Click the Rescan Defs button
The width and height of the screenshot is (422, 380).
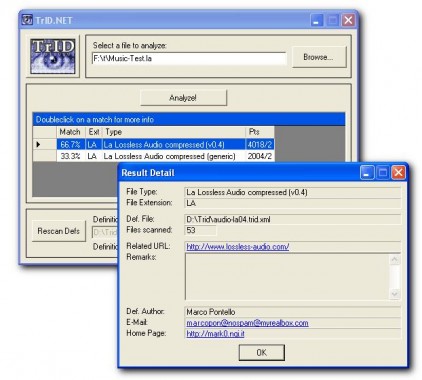(59, 231)
